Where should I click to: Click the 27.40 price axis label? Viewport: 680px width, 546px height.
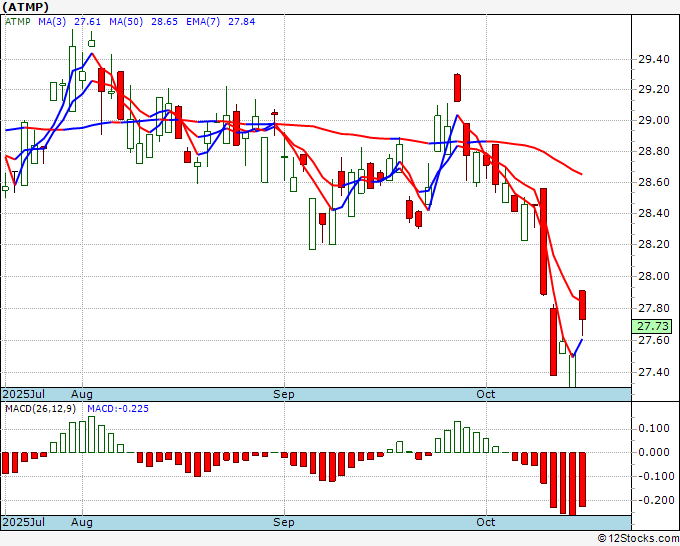(x=654, y=372)
